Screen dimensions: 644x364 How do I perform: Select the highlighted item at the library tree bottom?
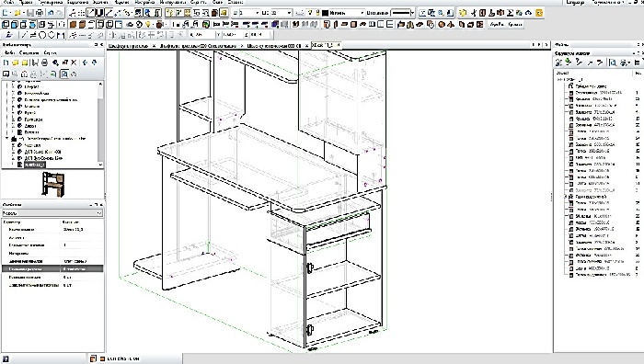pos(35,165)
